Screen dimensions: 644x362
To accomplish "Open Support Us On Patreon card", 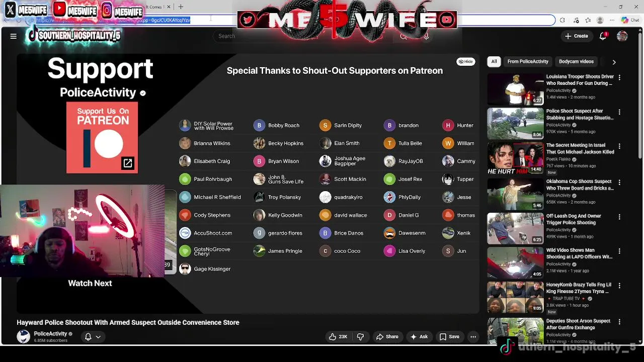I will tap(102, 138).
